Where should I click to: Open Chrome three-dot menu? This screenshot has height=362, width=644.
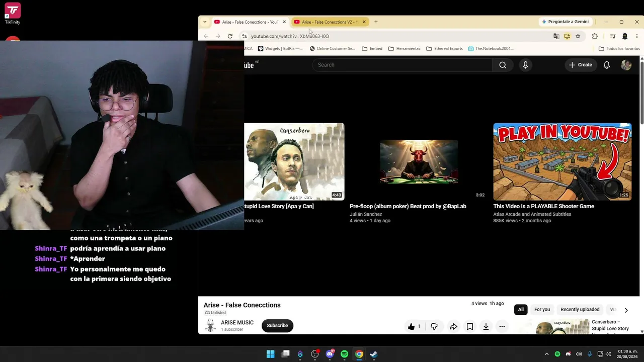click(637, 36)
